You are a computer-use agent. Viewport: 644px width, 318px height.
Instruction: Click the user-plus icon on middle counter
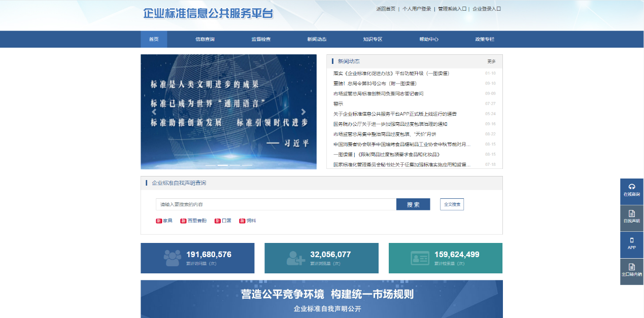[x=295, y=258]
